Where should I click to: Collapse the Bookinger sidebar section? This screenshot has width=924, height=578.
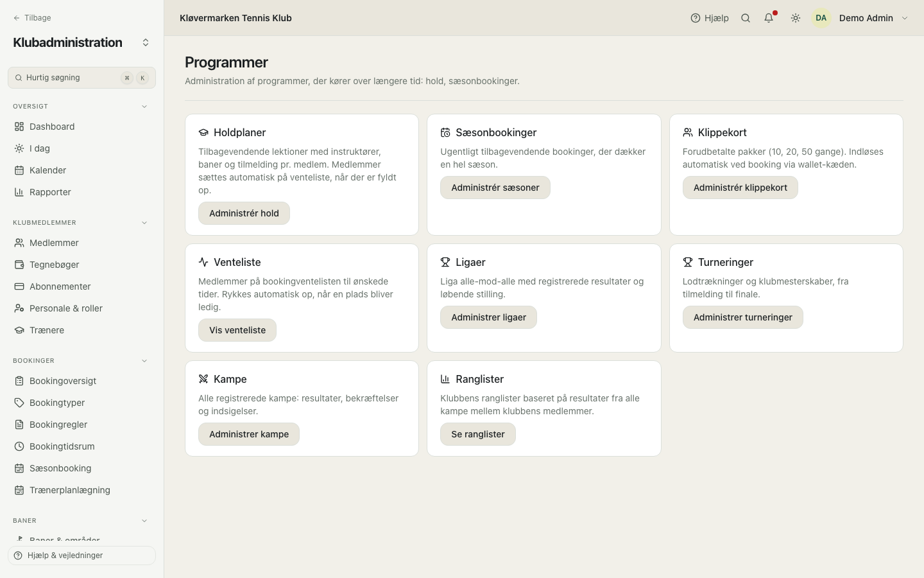pos(144,361)
